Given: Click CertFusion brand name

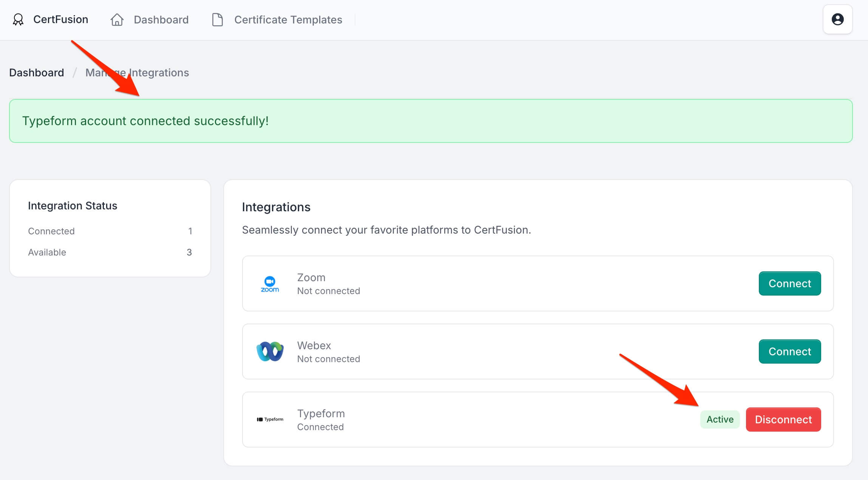Looking at the screenshot, I should coord(60,20).
